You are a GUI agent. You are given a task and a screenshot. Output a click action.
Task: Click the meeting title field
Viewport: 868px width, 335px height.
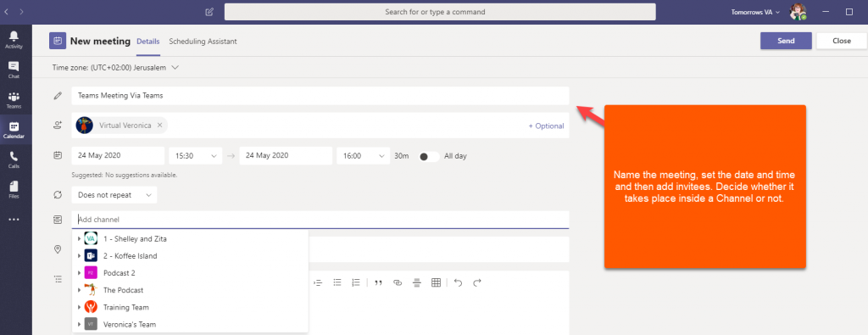320,96
